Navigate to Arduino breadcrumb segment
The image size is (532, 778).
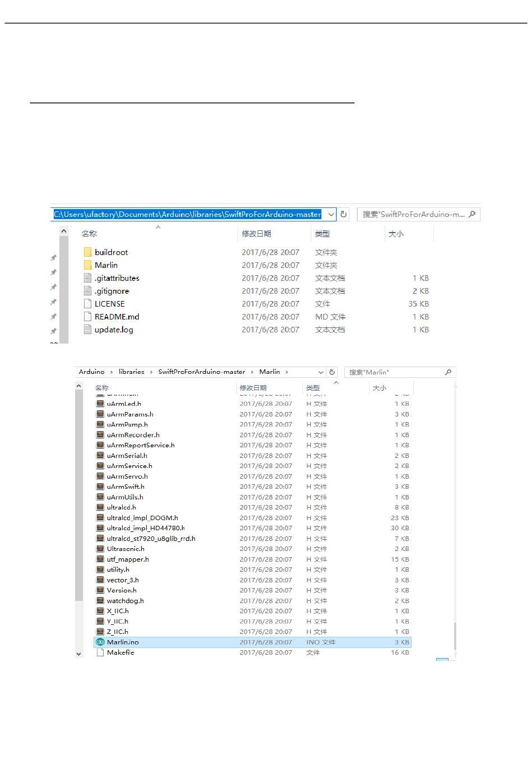[92, 372]
